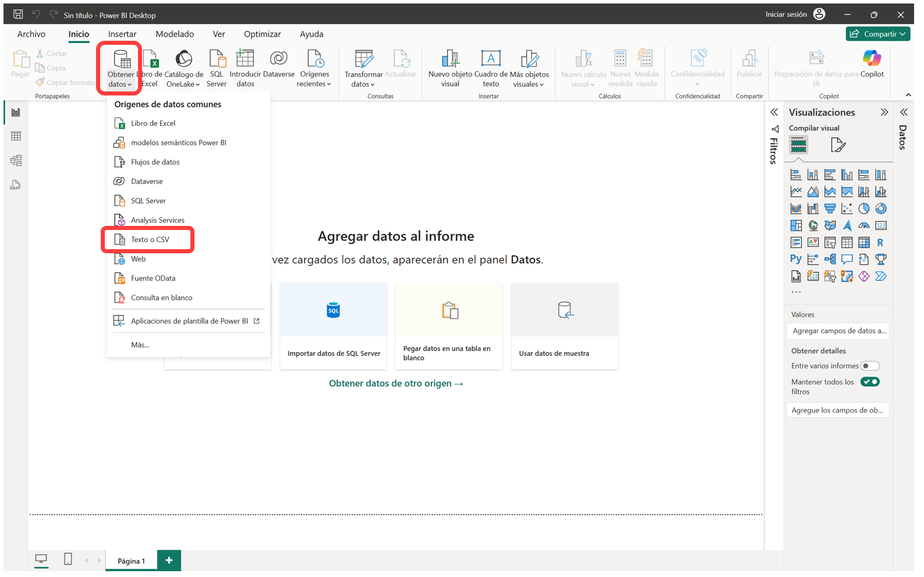Choose Libro de Excel data source
Image resolution: width=924 pixels, height=577 pixels.
pyautogui.click(x=188, y=123)
